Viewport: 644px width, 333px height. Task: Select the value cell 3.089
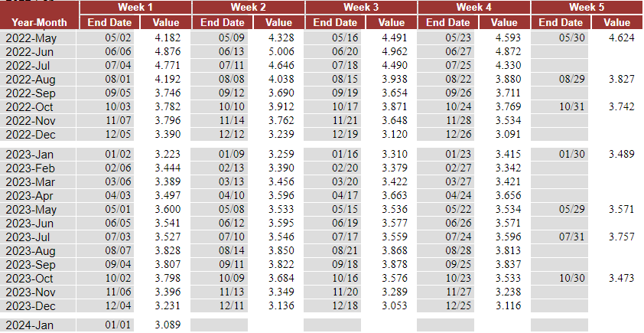168,326
